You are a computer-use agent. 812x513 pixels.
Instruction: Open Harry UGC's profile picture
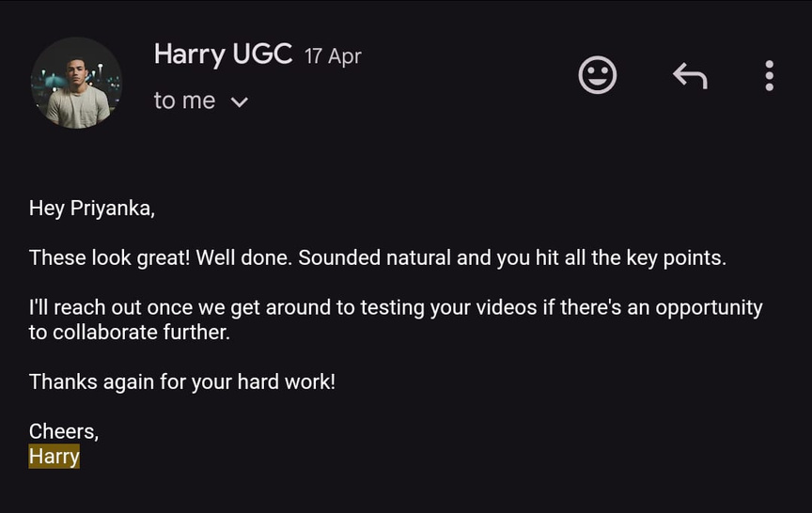click(x=76, y=83)
